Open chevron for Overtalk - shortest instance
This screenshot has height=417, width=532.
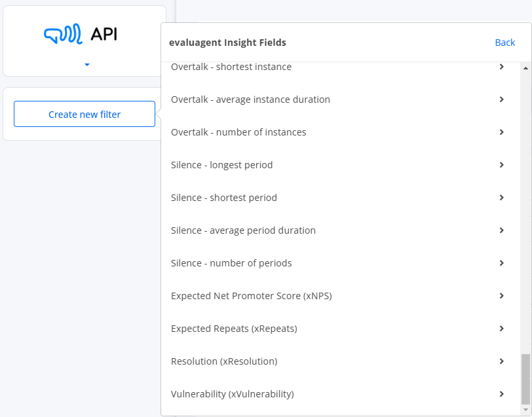pyautogui.click(x=501, y=67)
